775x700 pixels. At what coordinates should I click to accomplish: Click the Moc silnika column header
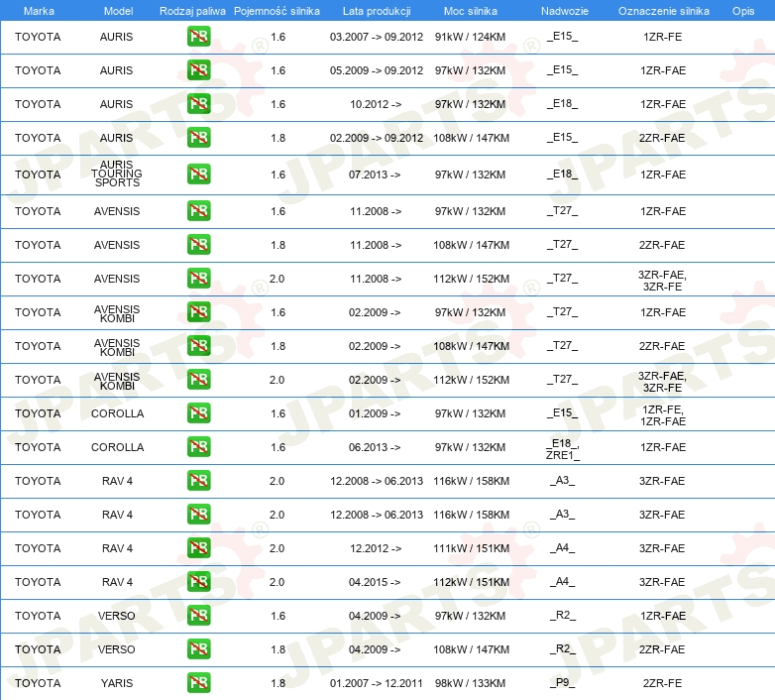click(x=470, y=11)
